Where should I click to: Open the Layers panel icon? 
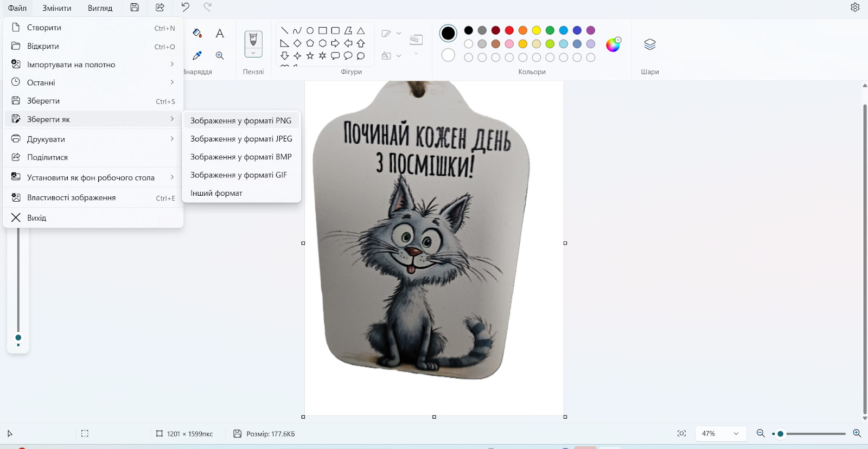coord(650,44)
